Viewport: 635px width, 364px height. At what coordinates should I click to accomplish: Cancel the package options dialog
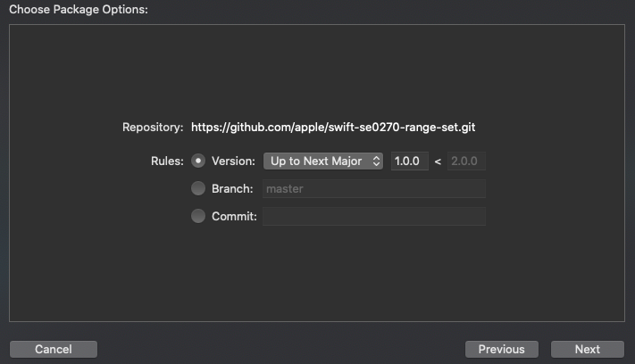click(x=54, y=349)
